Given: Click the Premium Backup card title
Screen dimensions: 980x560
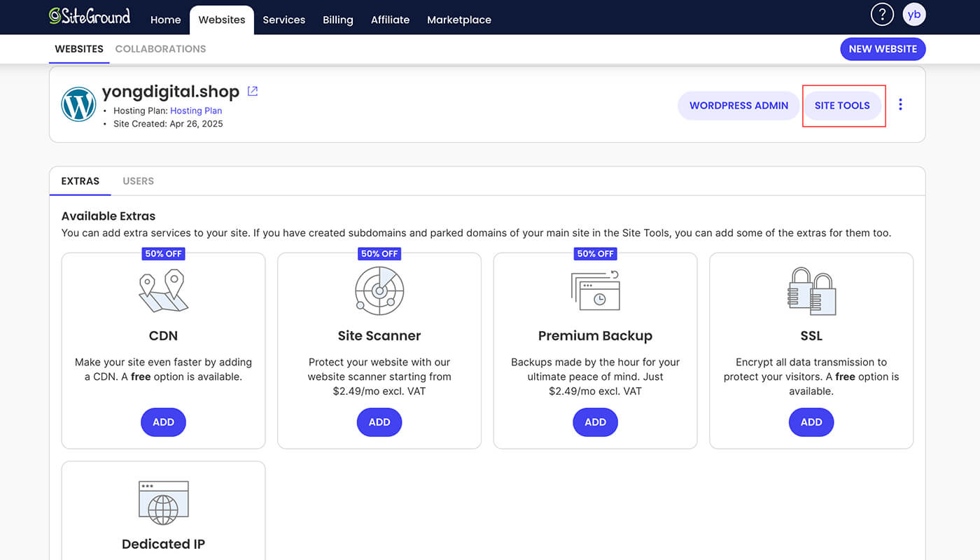Looking at the screenshot, I should point(595,336).
